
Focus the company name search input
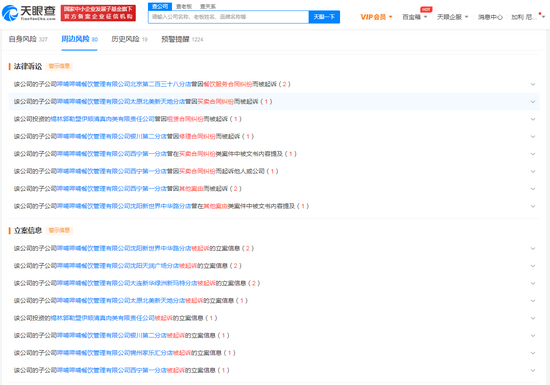click(228, 17)
